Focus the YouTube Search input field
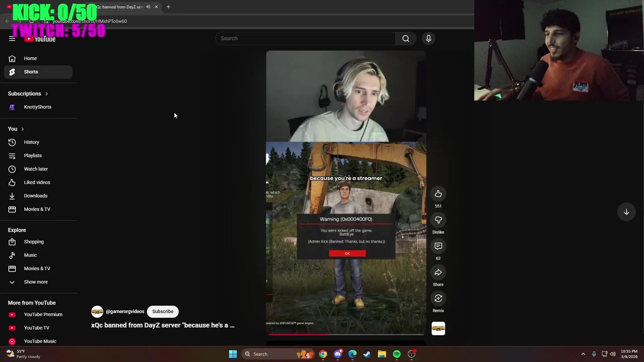644x362 pixels. point(306,38)
